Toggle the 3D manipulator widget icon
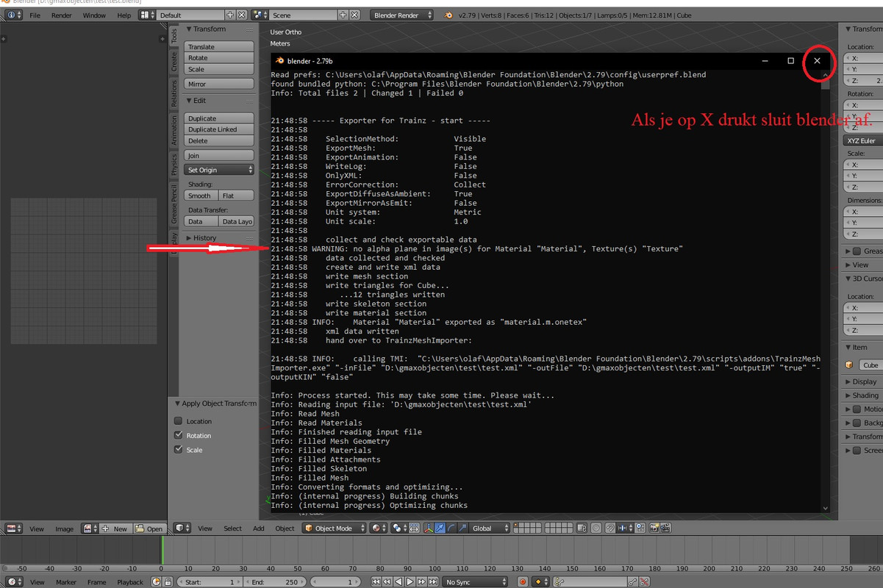 428,528
